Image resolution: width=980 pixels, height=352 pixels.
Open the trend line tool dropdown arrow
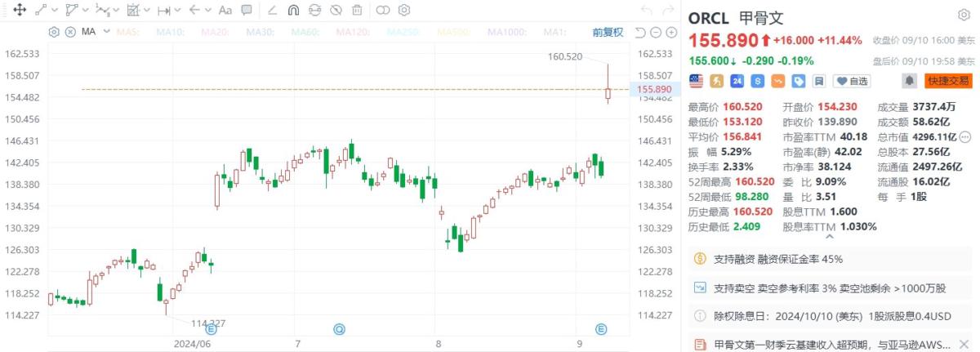[55, 11]
